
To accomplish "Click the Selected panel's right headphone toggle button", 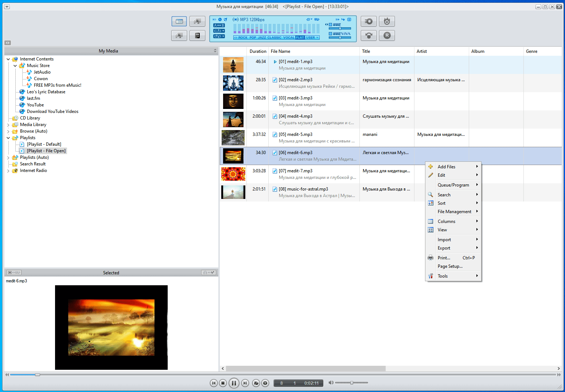I will (209, 273).
